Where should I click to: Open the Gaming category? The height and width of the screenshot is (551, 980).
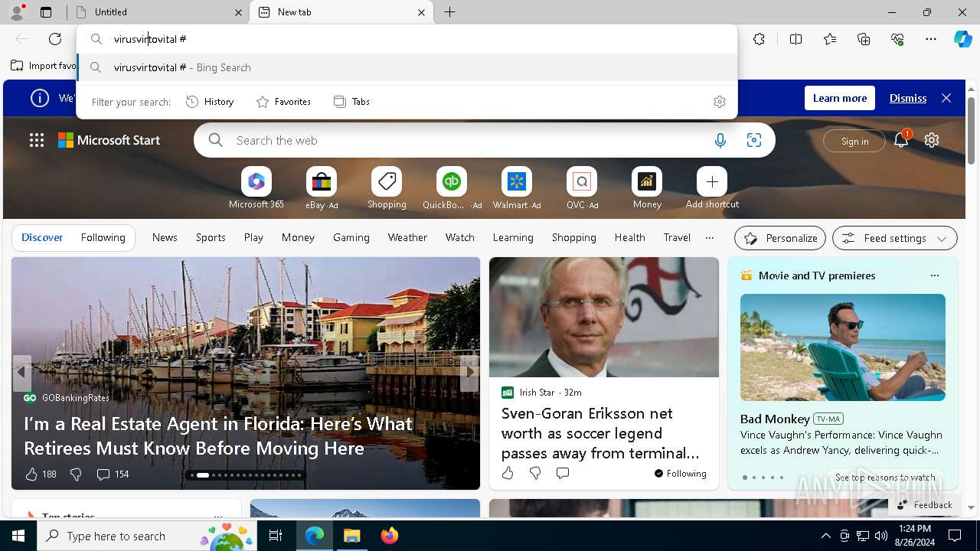click(x=351, y=237)
